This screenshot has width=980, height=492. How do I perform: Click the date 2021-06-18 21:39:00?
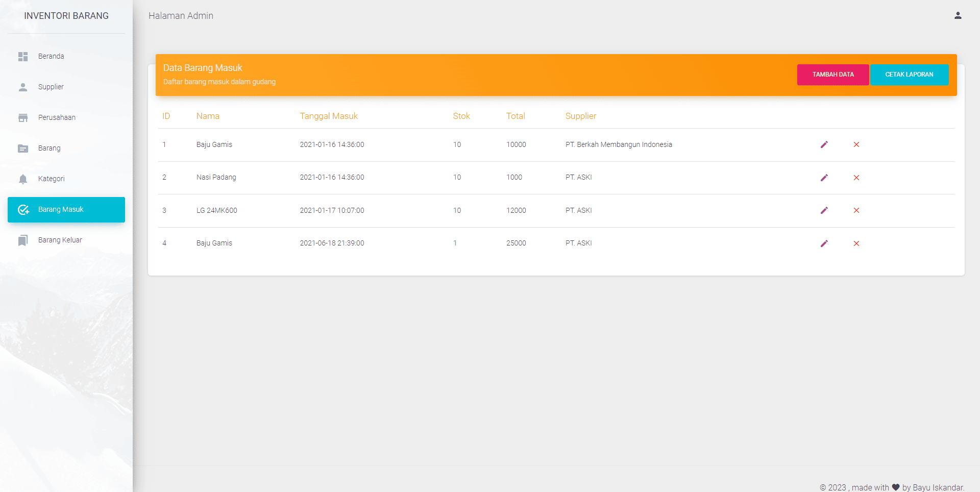[332, 243]
